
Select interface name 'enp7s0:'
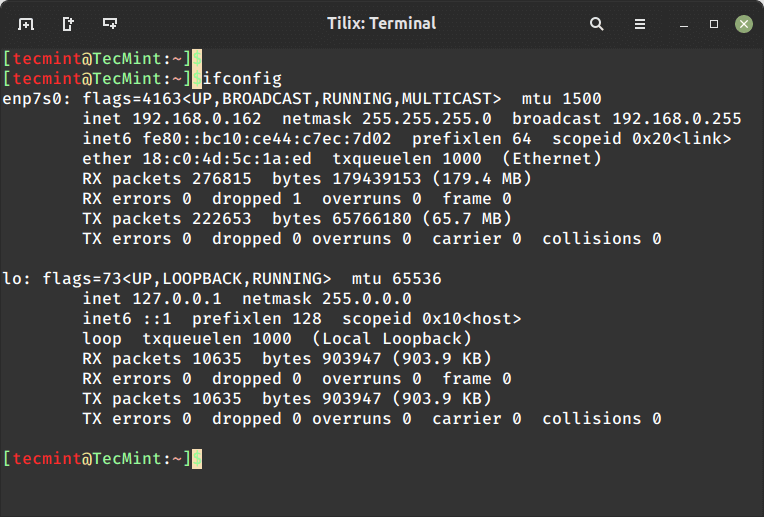37,99
